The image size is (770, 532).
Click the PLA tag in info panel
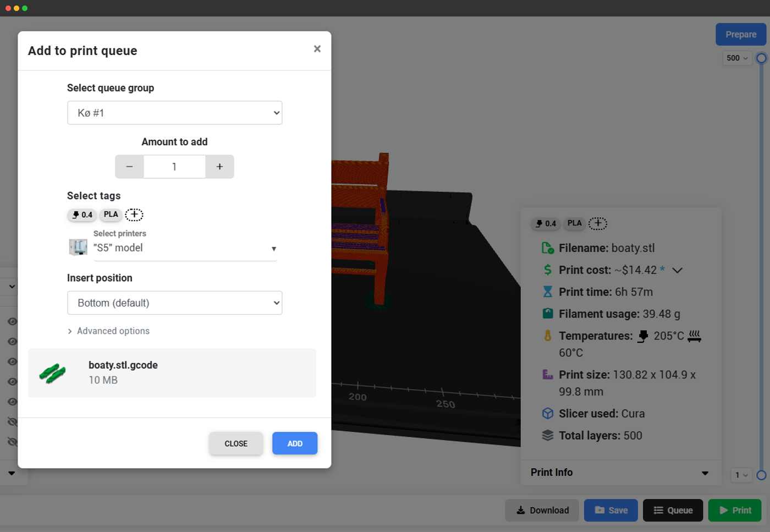pyautogui.click(x=575, y=223)
